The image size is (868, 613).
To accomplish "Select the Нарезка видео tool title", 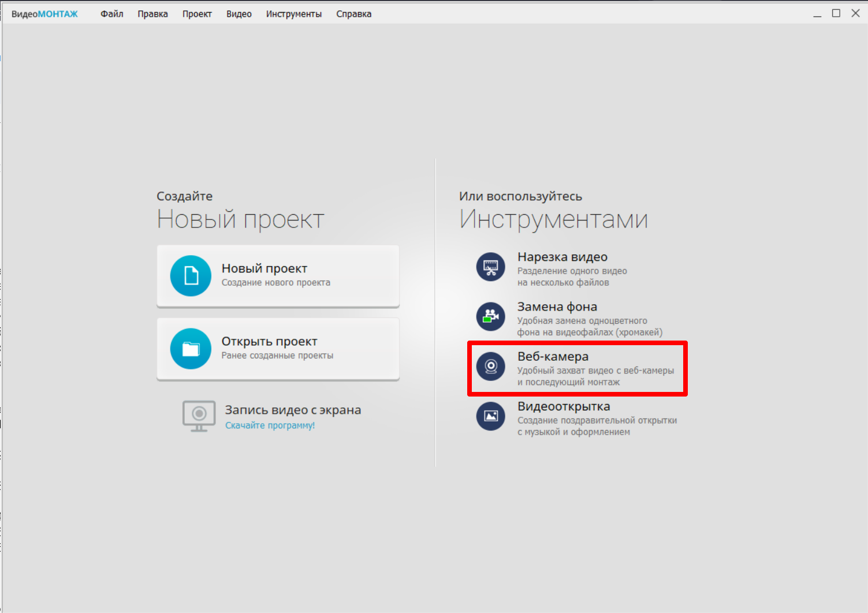I will 562,257.
